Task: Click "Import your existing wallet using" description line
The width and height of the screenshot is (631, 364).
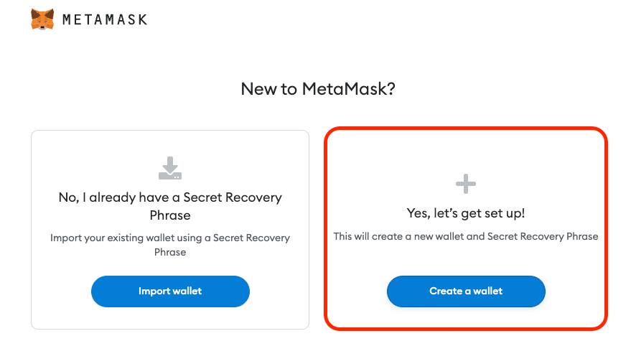Action: (170, 238)
